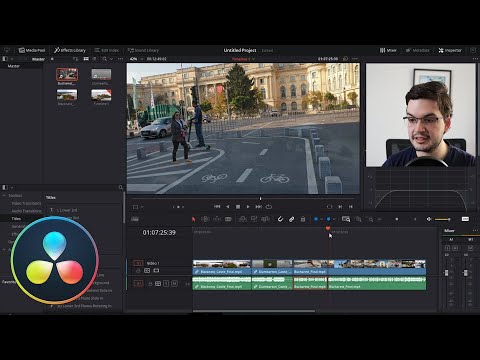Select the Master bin in the bin list
Viewport: 480px width, 360px height.
(x=14, y=66)
